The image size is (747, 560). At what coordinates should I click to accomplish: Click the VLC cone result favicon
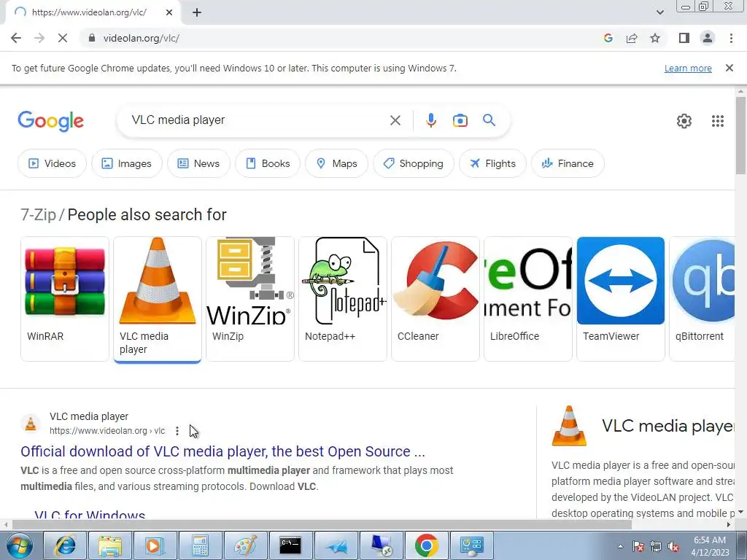click(x=31, y=424)
